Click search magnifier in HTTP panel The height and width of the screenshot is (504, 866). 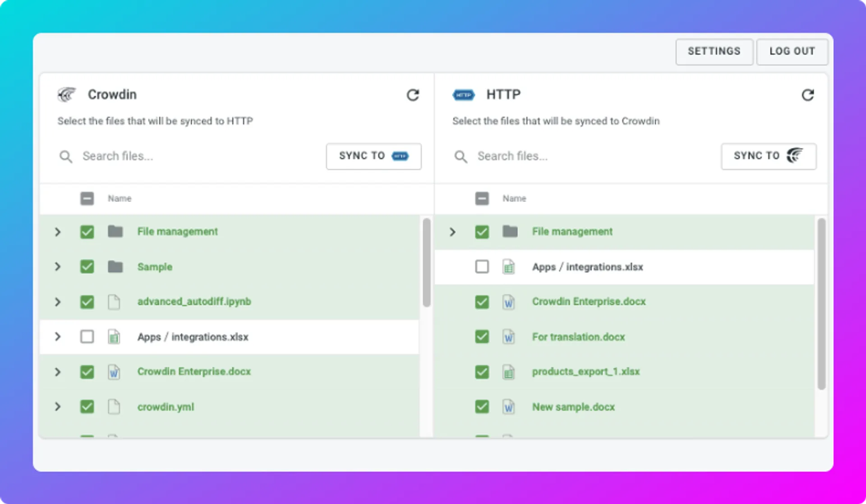[461, 156]
